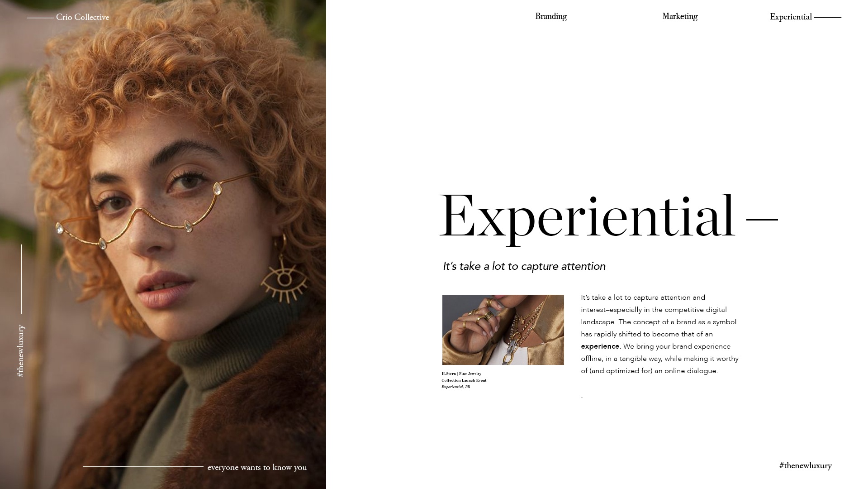868x489 pixels.
Task: Click the H.Stern jewelry project thumbnail
Action: [503, 330]
